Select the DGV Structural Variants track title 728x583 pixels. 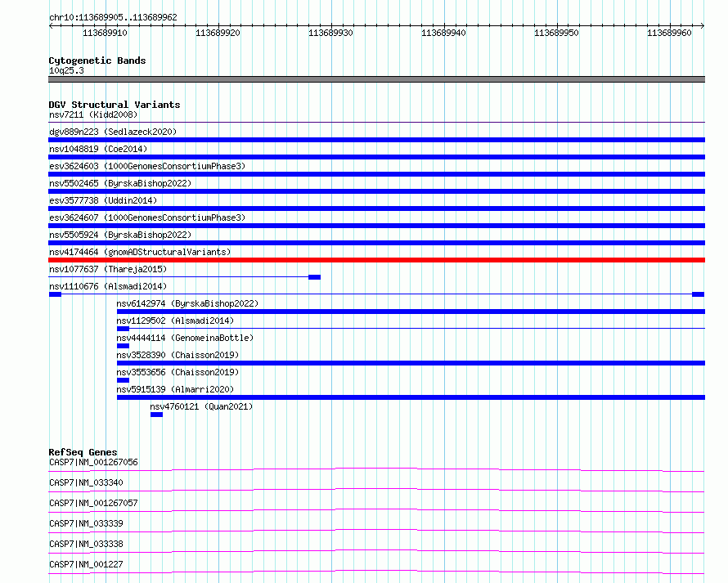(114, 105)
